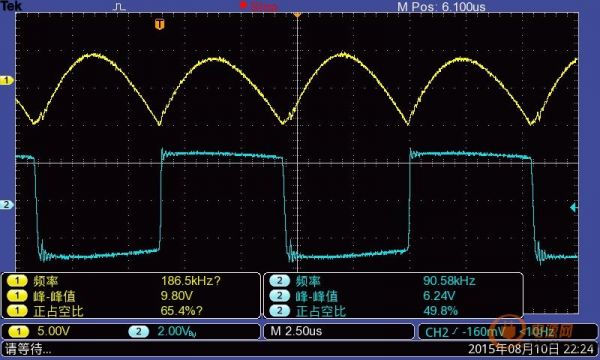The width and height of the screenshot is (600, 360).
Task: Click the center vertical cursor line marker
Action: (297, 15)
